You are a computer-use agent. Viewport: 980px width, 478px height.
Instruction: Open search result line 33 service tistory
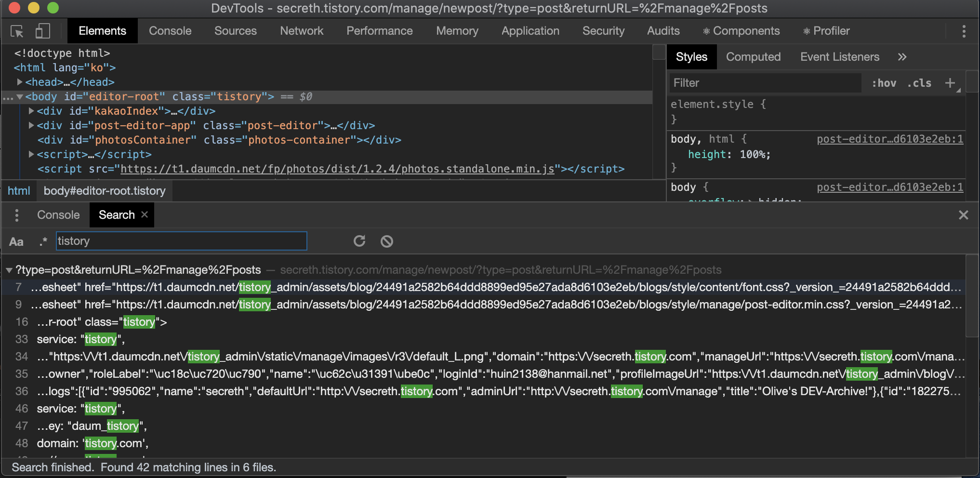tap(483, 339)
